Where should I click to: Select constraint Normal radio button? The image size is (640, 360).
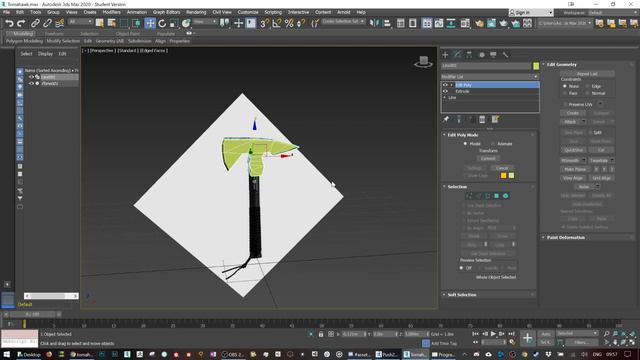pos(587,93)
